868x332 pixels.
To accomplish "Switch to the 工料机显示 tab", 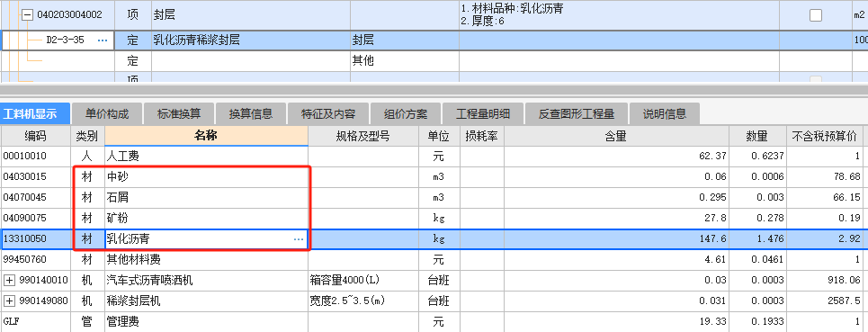I will (35, 114).
